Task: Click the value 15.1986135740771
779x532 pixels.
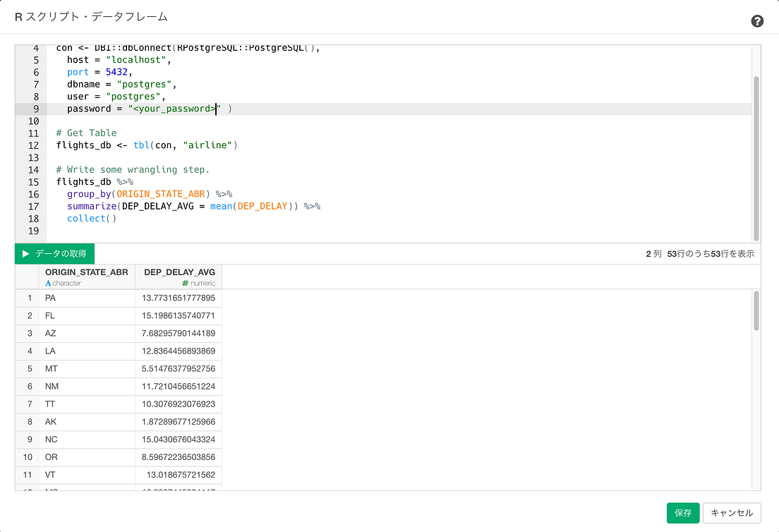Action: [179, 316]
